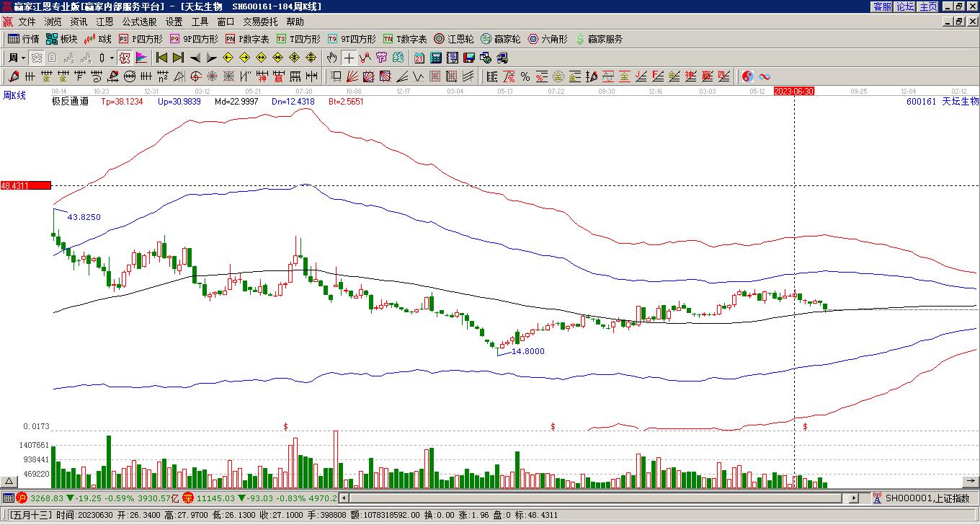The height and width of the screenshot is (525, 980).
Task: Click the 14.8000 low price label
Action: pos(527,351)
